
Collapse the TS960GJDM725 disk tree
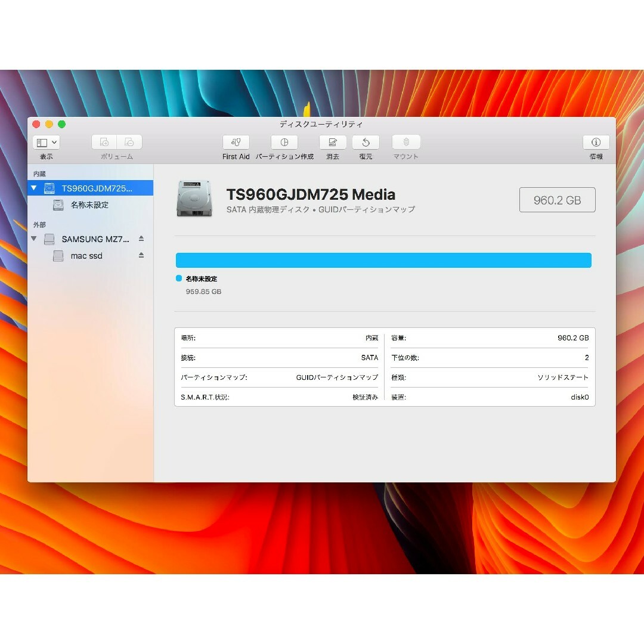tap(34, 188)
